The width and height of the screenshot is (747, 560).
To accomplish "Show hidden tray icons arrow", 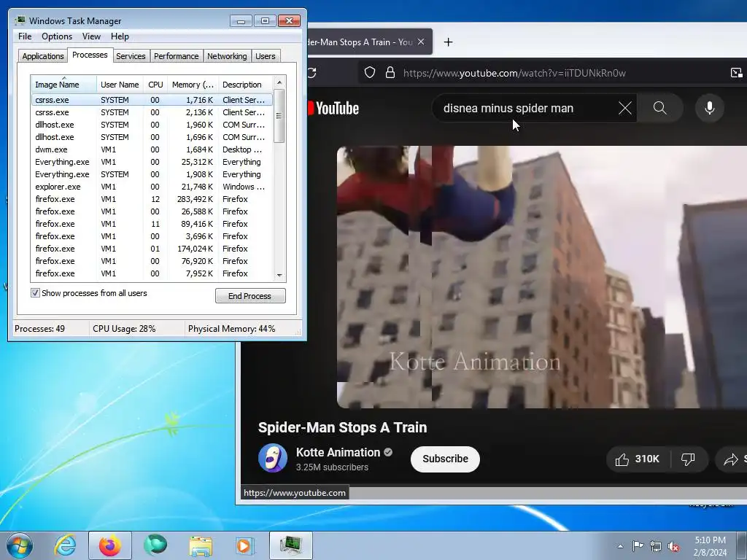I will [620, 546].
